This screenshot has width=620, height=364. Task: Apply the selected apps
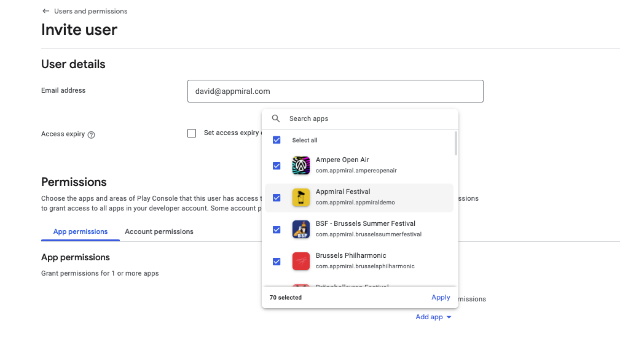point(440,297)
